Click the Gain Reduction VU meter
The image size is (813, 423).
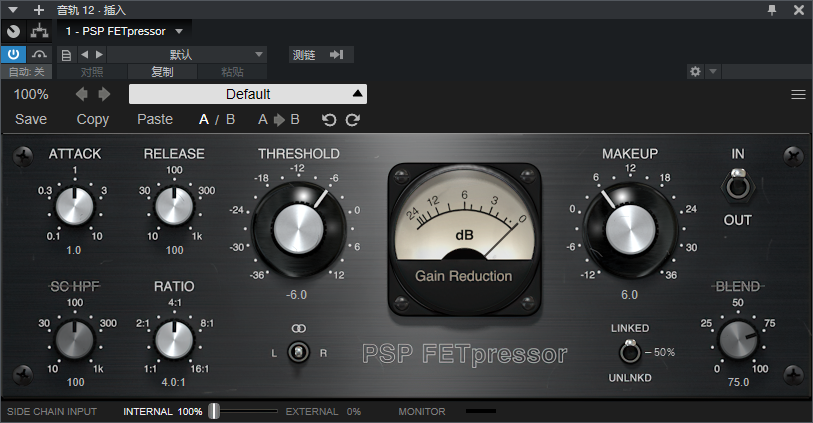(464, 239)
